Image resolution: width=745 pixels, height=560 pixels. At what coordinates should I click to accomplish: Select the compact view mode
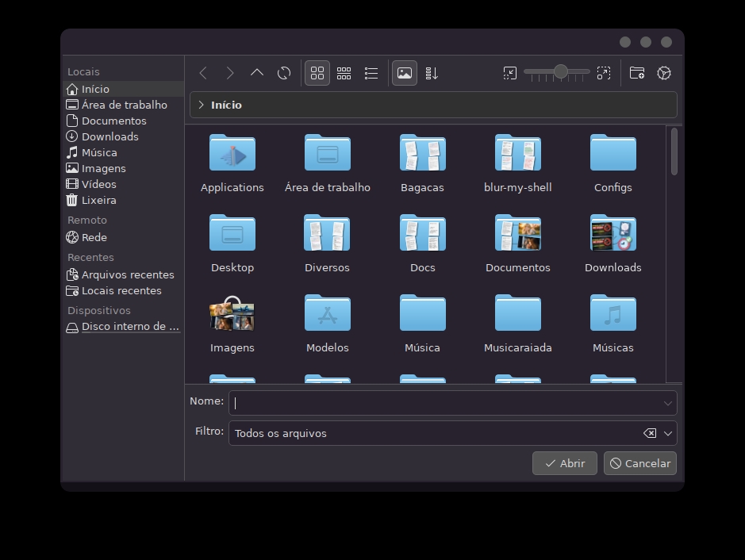(344, 73)
